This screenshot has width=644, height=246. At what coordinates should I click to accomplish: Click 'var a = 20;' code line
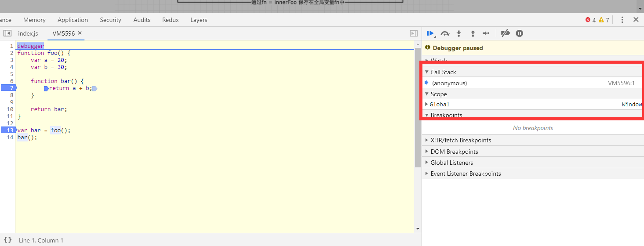49,60
